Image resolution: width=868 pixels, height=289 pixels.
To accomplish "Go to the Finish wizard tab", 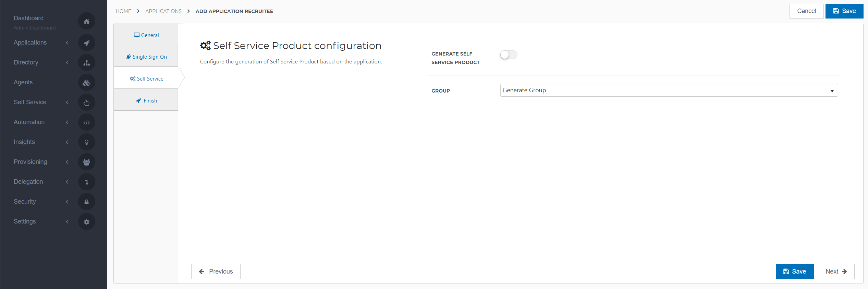I will pos(146,100).
